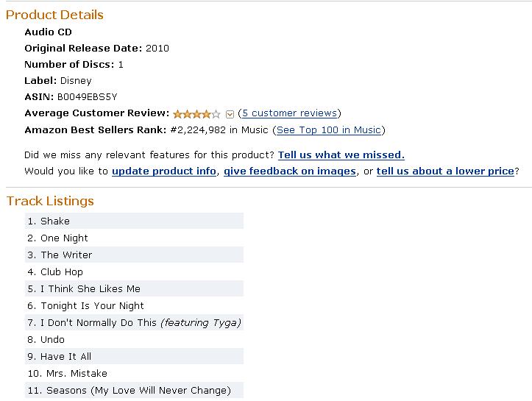Image resolution: width=532 pixels, height=401 pixels.
Task: Click the Track Listings heading
Action: 50,201
